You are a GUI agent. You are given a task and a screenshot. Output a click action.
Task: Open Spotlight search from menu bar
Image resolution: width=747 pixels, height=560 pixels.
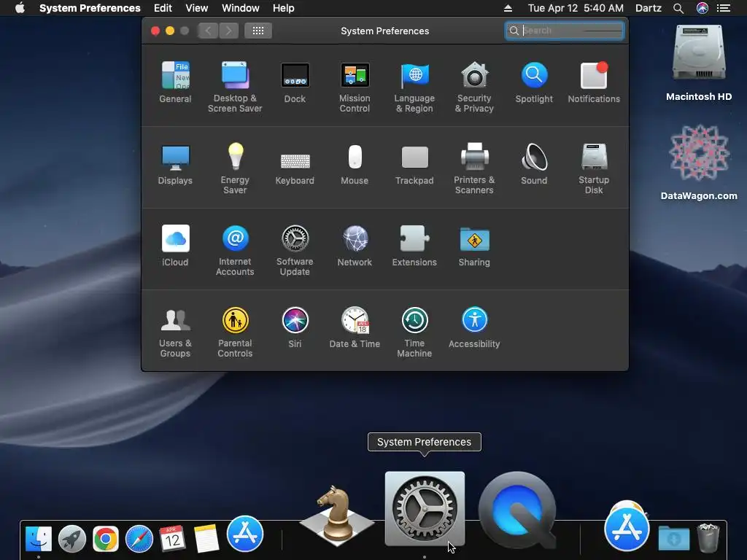pyautogui.click(x=678, y=8)
